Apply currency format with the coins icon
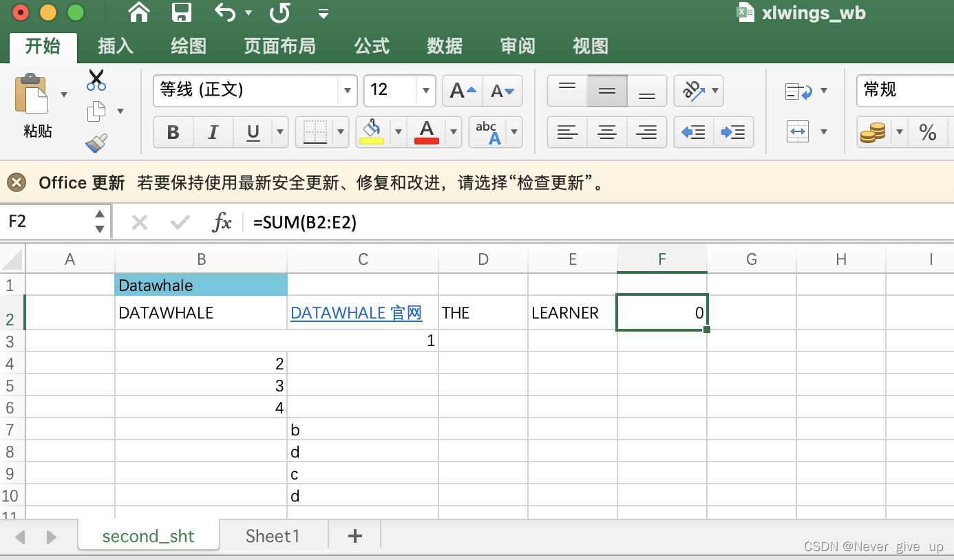 (873, 132)
